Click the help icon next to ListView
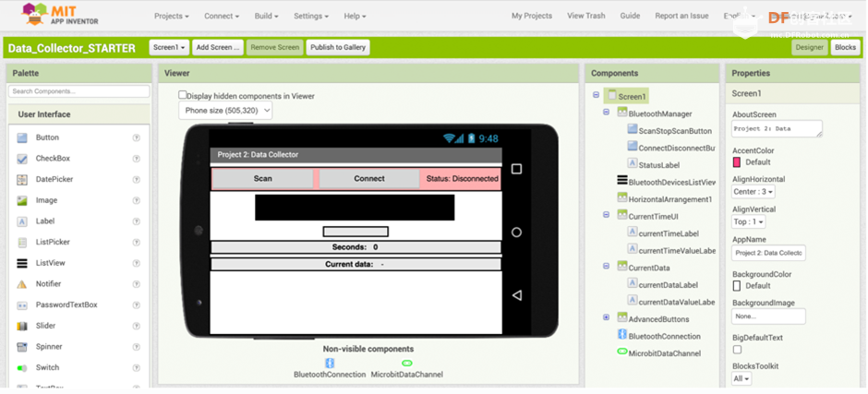 (x=137, y=263)
